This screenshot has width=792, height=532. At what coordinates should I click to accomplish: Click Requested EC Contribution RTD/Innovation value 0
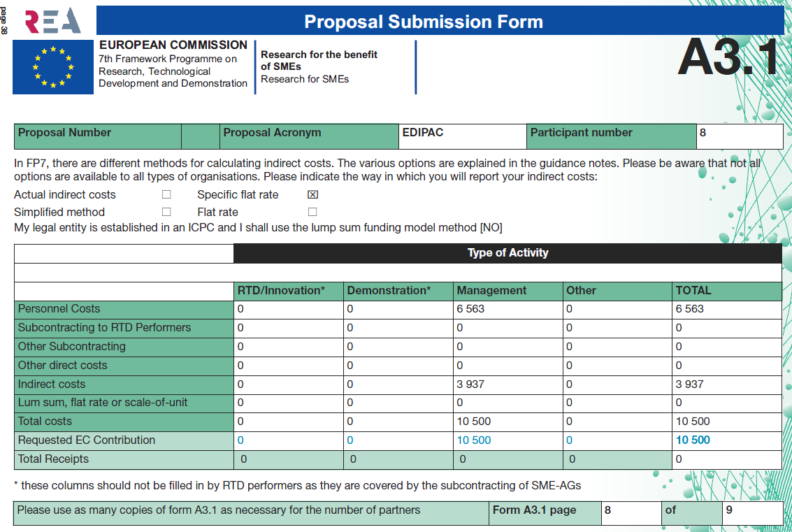coord(240,440)
